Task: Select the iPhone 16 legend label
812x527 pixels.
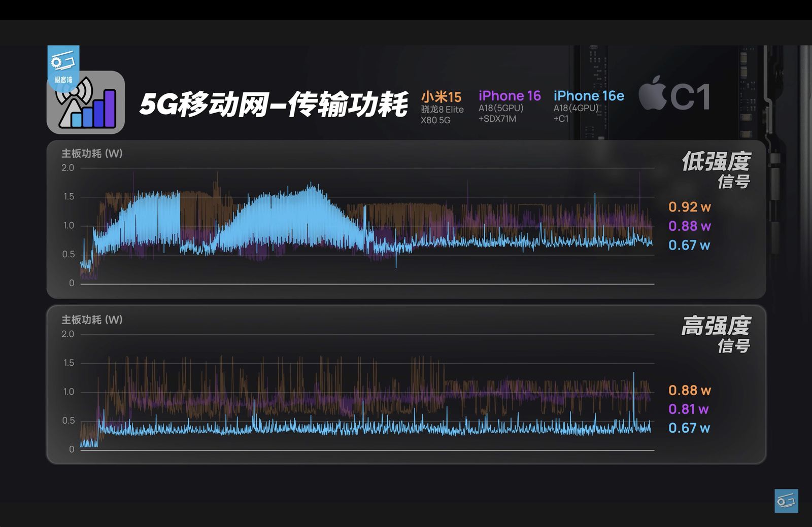Action: (510, 96)
